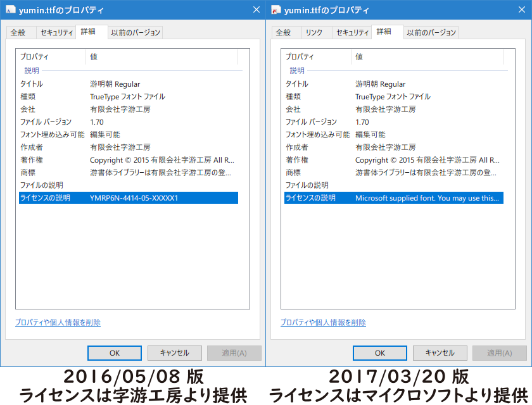Select ライセンスの説明 row in right window
The image size is (532, 405).
394,198
